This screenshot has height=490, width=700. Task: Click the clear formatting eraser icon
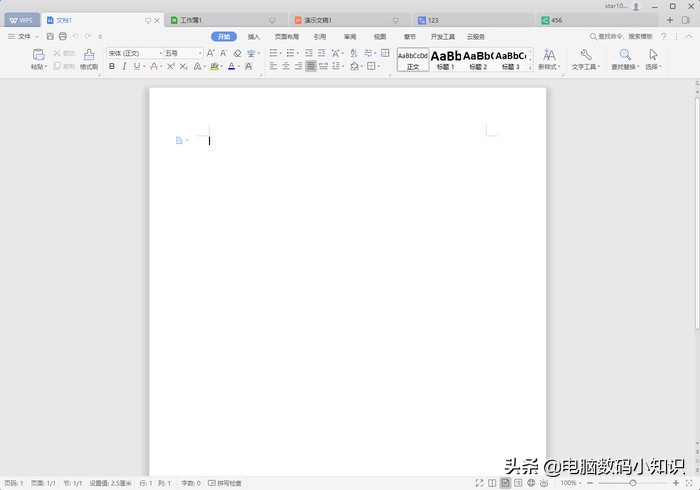pyautogui.click(x=237, y=53)
